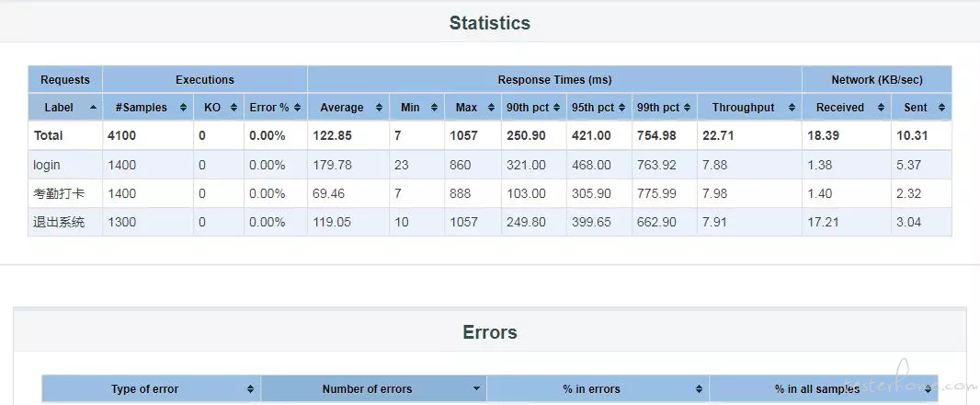Click the 退出系统 row label

[59, 222]
